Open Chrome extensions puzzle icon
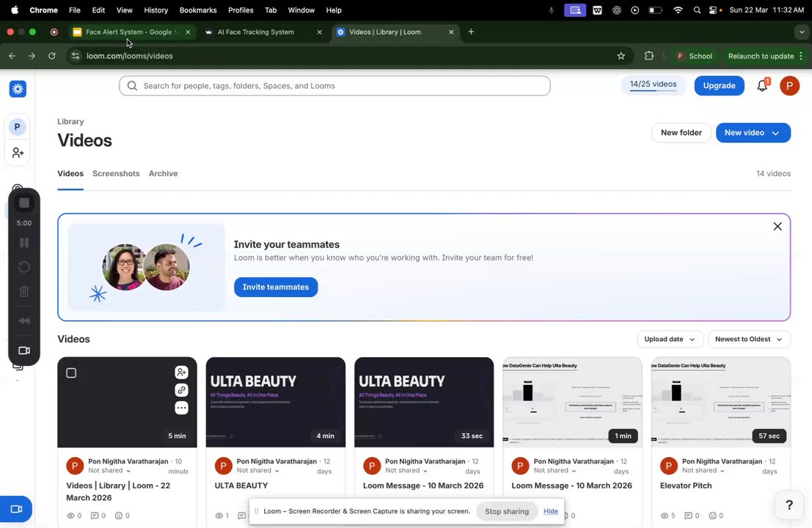This screenshot has width=812, height=528. pos(649,56)
